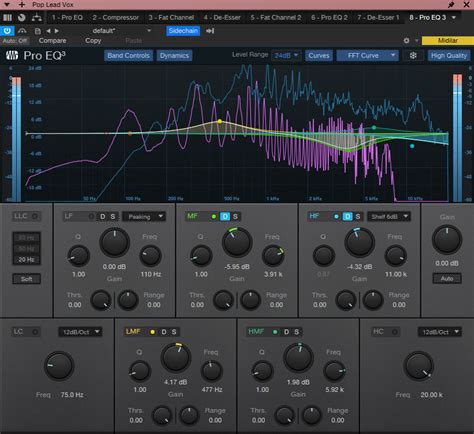Toggle the HMF band D dynamics button
Screen dimensions: 474x434
pos(286,332)
